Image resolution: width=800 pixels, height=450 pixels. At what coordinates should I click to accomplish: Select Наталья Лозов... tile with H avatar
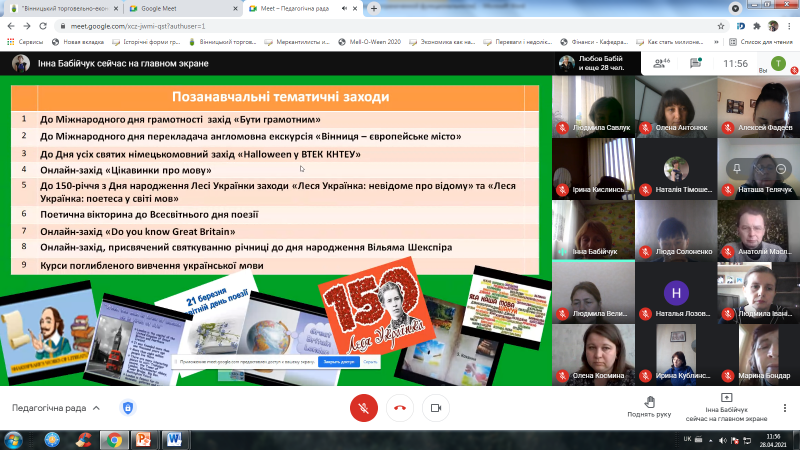[x=676, y=293]
